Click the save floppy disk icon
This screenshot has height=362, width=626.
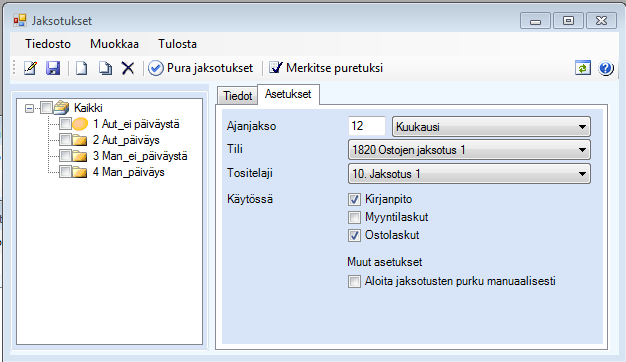click(x=53, y=68)
